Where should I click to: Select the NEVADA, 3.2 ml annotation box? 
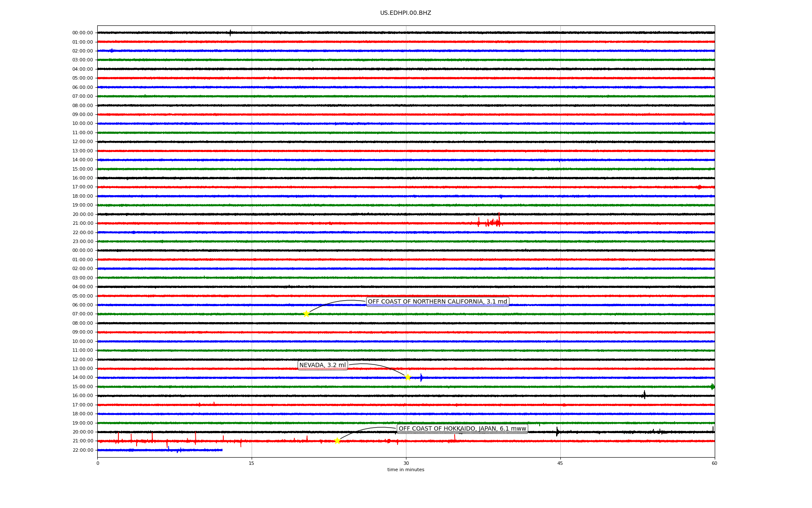pos(323,365)
